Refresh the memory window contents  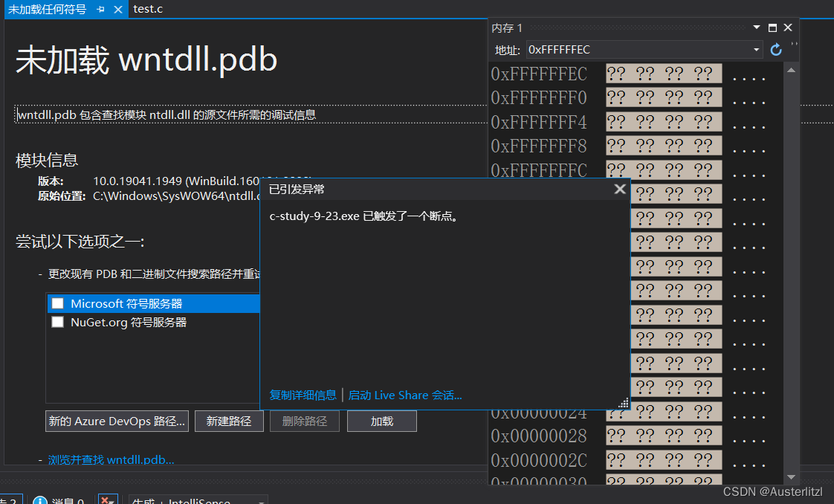coord(776,50)
